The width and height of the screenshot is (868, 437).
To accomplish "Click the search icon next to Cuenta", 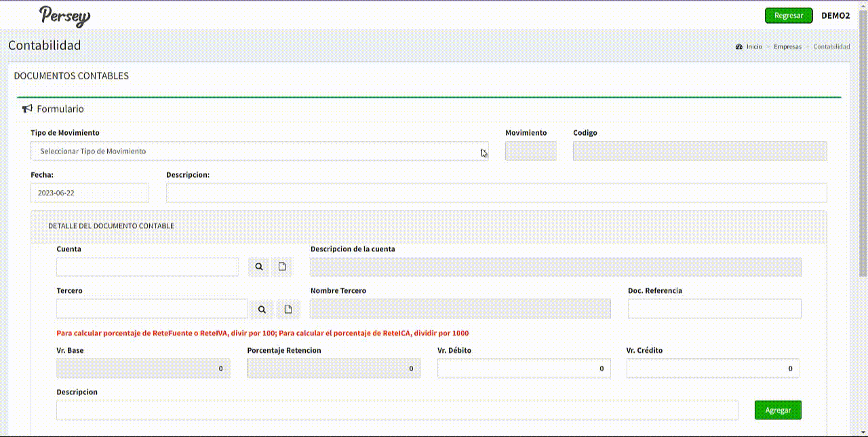I will click(259, 267).
